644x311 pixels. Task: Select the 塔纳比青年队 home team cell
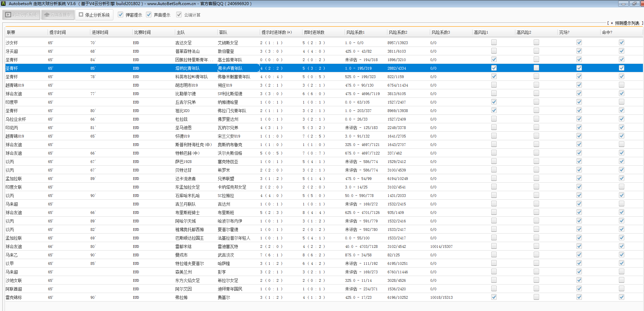[187, 68]
